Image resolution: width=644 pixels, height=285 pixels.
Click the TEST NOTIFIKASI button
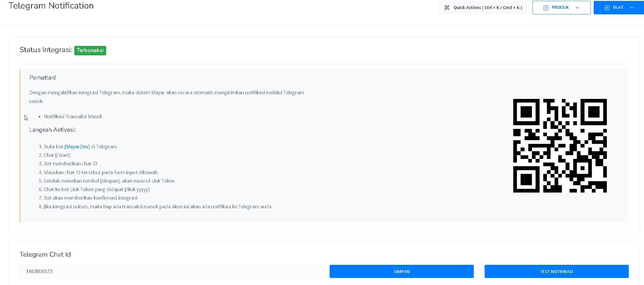pyautogui.click(x=557, y=271)
